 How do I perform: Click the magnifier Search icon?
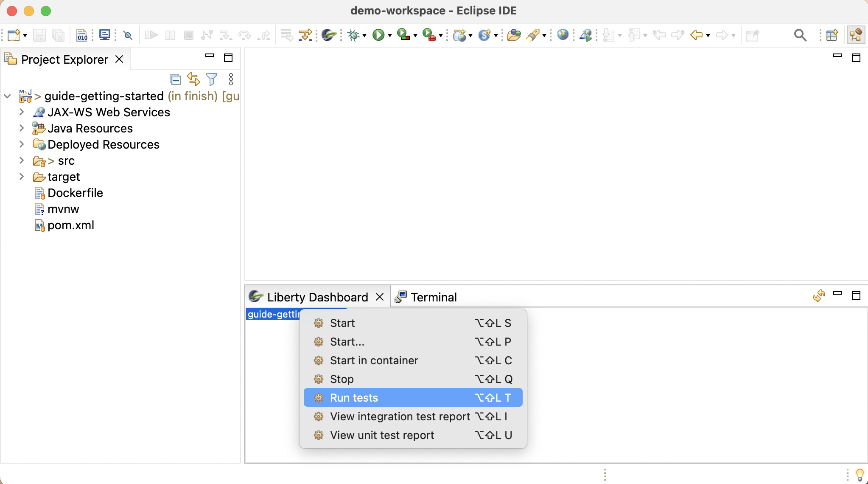[x=800, y=35]
